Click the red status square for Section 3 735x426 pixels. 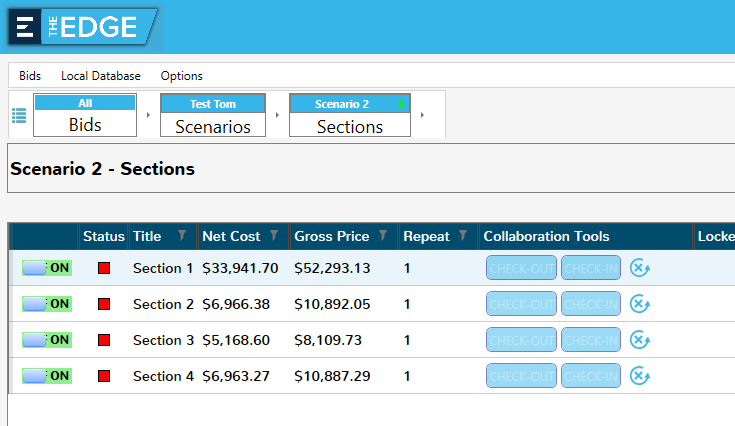pyautogui.click(x=104, y=340)
